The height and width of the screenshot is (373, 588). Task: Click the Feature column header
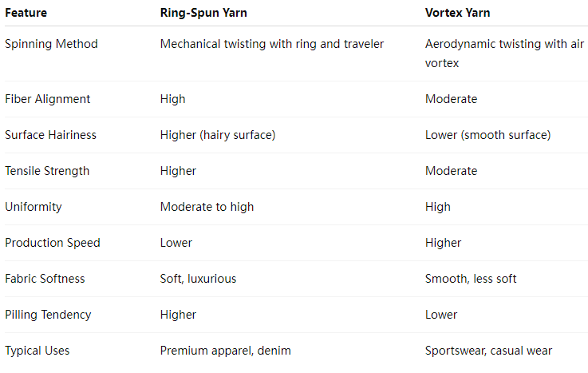pos(26,13)
